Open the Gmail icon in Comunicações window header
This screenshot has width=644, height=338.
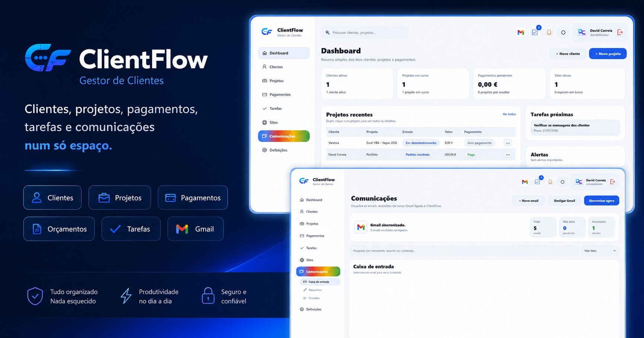[x=525, y=182]
